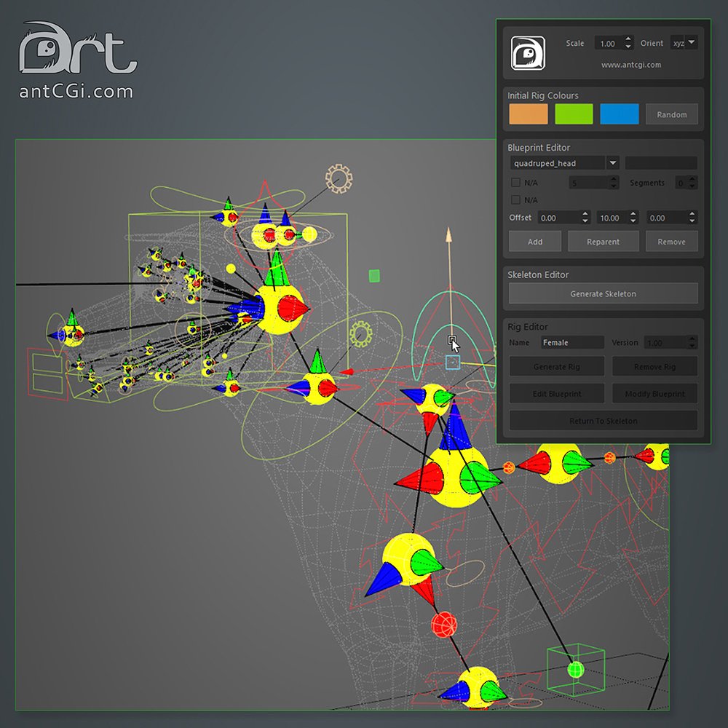Decrease the third Offset value
Image resolution: width=728 pixels, height=728 pixels.
pos(692,221)
